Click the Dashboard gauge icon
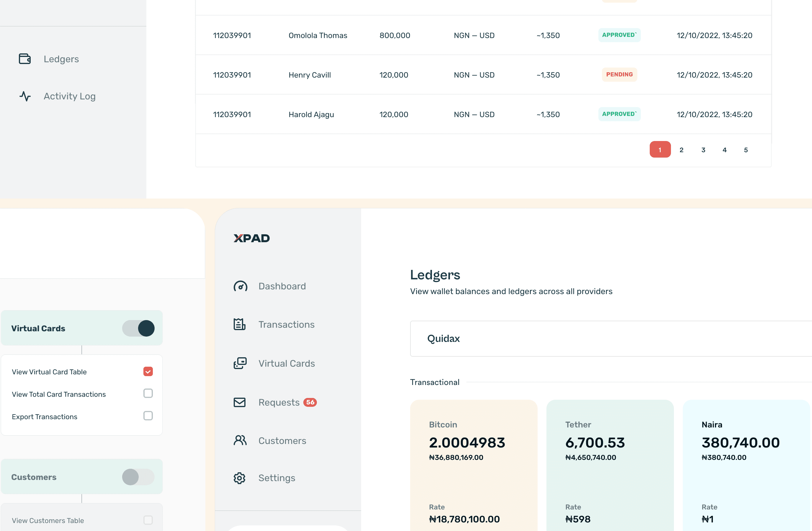This screenshot has height=531, width=812. click(240, 286)
